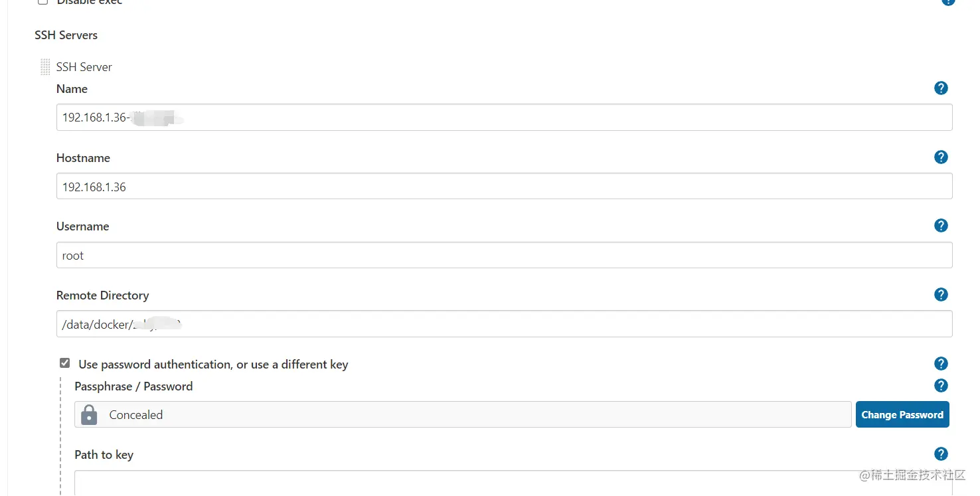Show help for password authentication option
Viewport: 980px width, 496px height.
[x=941, y=364]
